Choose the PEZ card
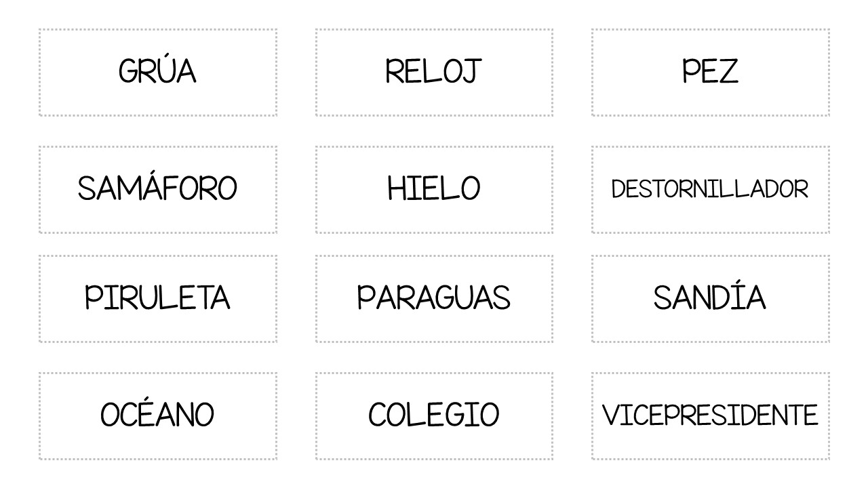868x488 pixels. coord(710,73)
